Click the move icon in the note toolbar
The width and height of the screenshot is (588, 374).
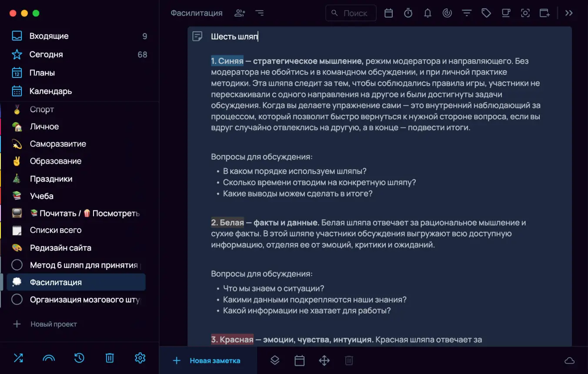[324, 361]
